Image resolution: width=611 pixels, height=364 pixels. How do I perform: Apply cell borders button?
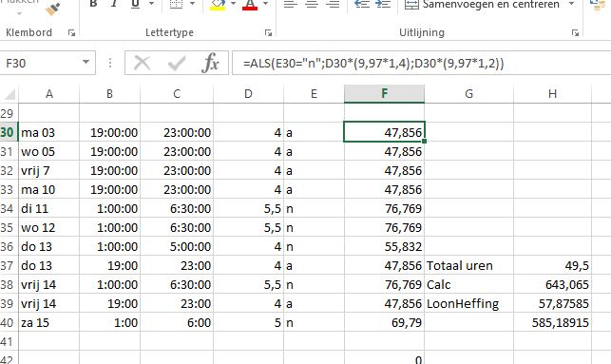176,4
